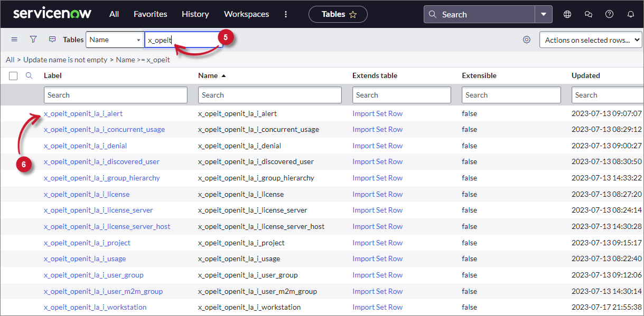Viewport: 644px width, 316px height.
Task: Toggle the select-all rows checkbox
Action: [x=13, y=76]
